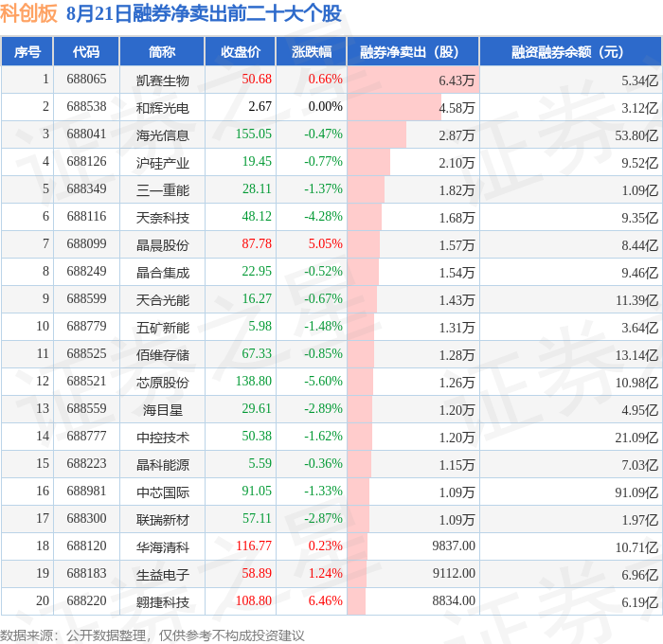Click closing price 155.05
663x644 pixels.
pos(254,134)
